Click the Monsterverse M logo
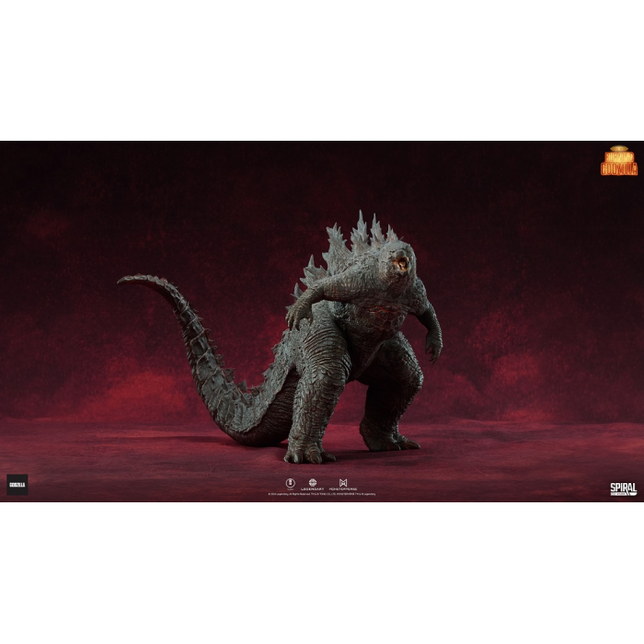Screen dimensions: 644x644 (x=343, y=485)
